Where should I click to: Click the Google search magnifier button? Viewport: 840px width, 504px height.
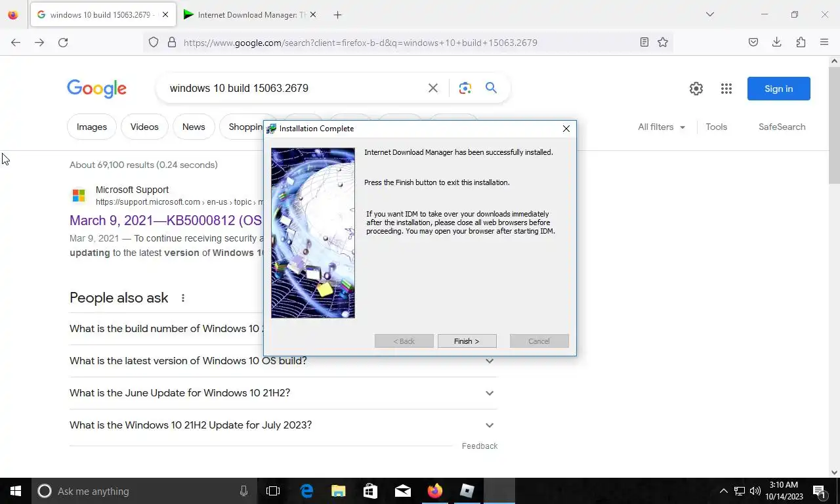tap(491, 88)
